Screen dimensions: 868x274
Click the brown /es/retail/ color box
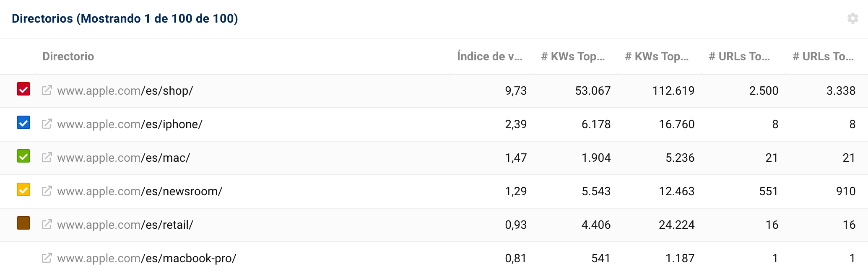pos(23,223)
